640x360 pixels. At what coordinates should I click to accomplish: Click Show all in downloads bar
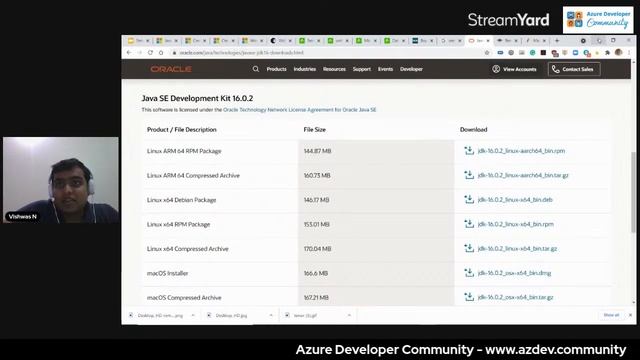(x=611, y=315)
